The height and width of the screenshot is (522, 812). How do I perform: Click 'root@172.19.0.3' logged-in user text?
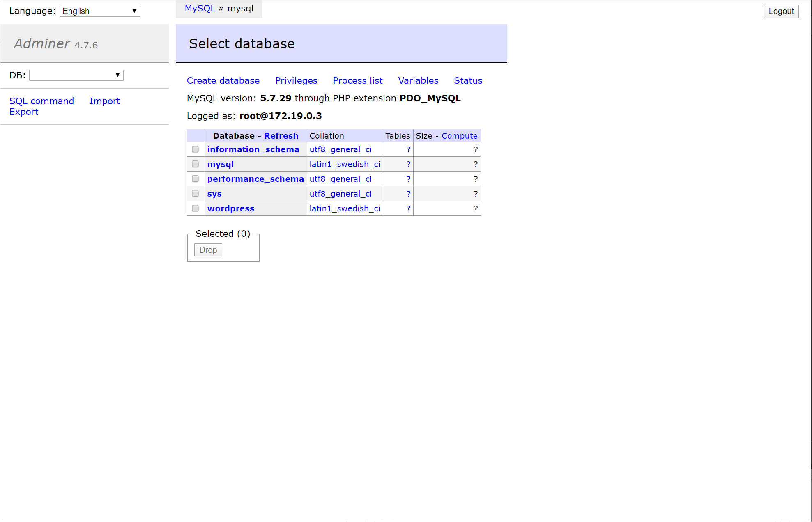point(281,116)
